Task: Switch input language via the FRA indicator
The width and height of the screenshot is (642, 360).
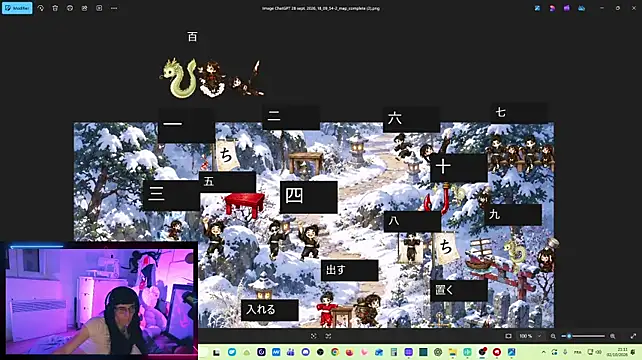Action: coord(577,352)
